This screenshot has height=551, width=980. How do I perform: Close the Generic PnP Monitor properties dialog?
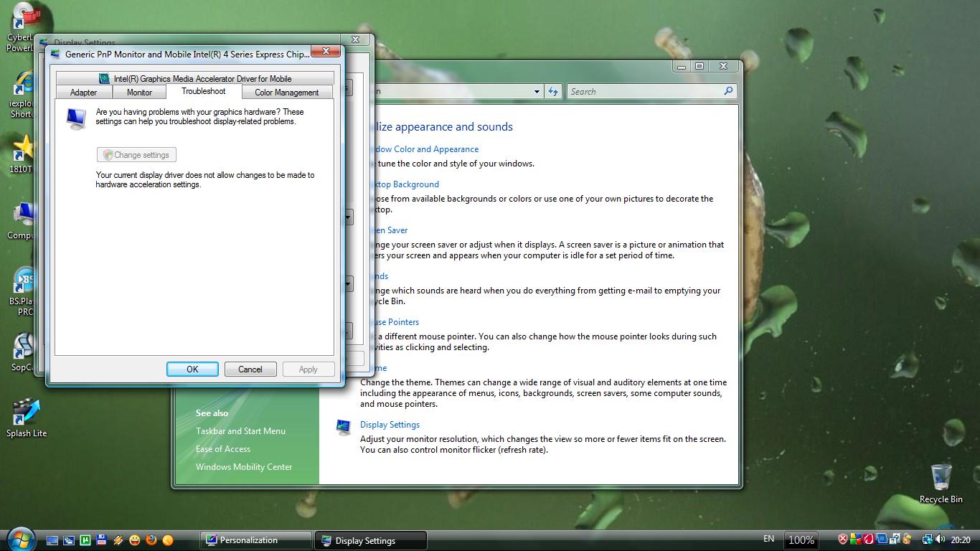pyautogui.click(x=326, y=51)
